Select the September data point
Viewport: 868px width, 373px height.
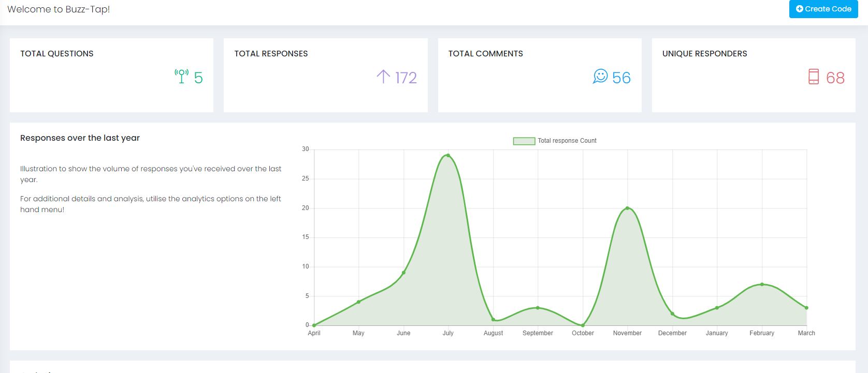(x=538, y=308)
